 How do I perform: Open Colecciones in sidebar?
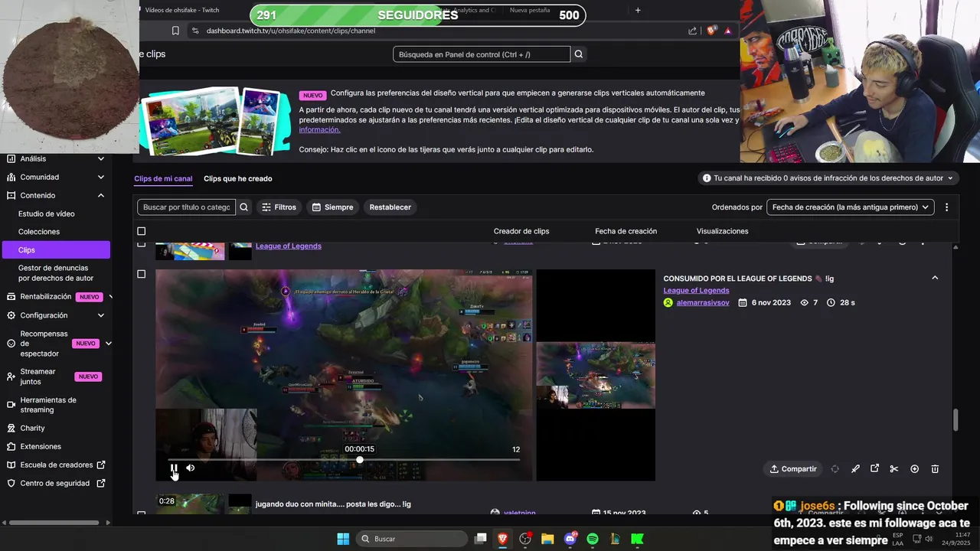coord(39,232)
